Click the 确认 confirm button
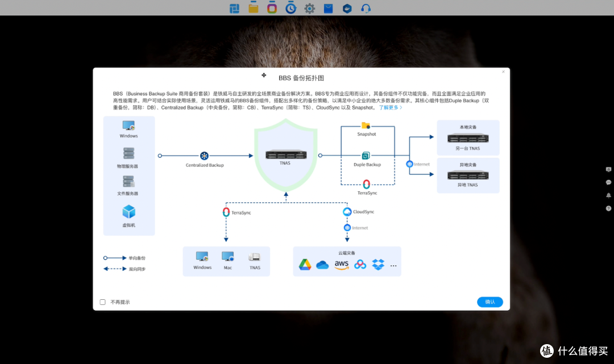 point(490,302)
